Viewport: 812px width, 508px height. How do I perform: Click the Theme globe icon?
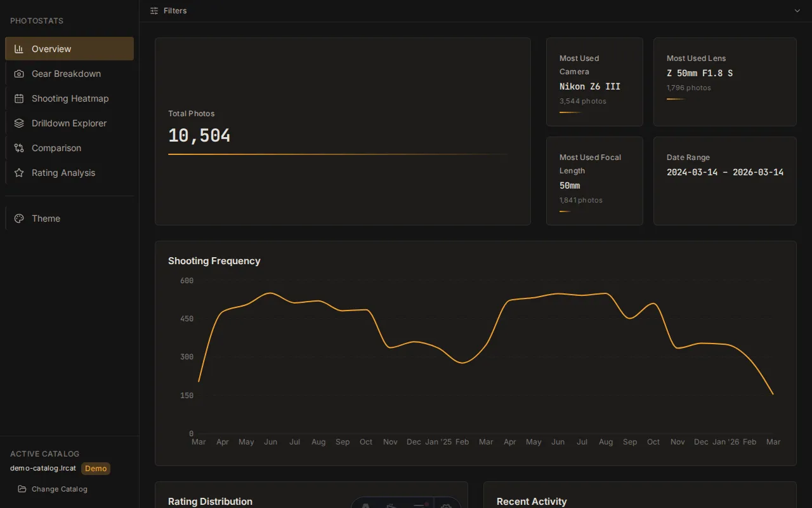coord(19,218)
